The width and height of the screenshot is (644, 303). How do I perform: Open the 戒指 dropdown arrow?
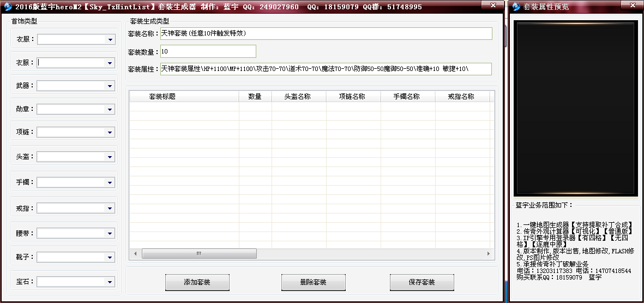(110, 209)
